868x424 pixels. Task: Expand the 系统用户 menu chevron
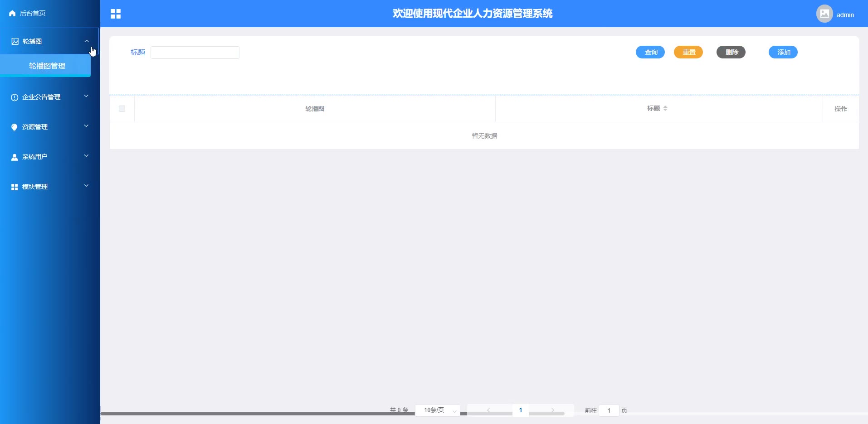tap(86, 156)
